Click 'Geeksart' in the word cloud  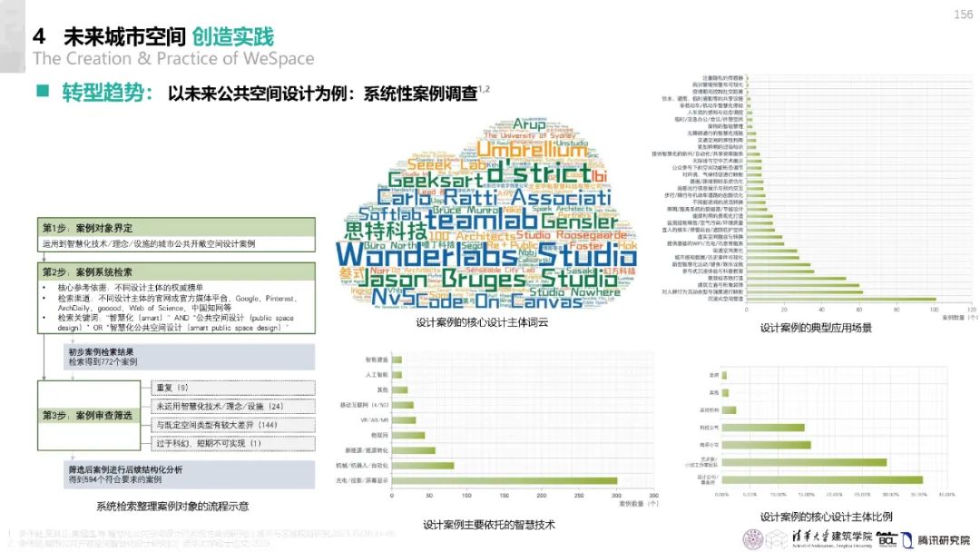(436, 180)
